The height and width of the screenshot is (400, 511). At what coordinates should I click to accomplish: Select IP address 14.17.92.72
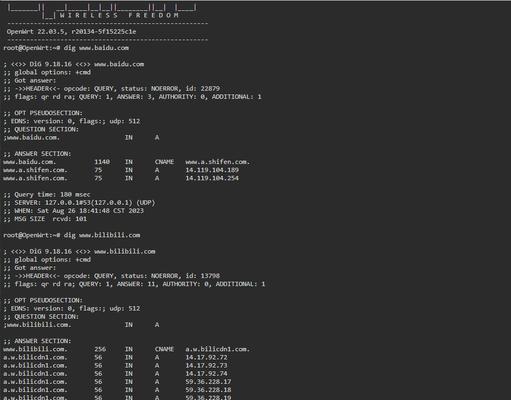point(206,357)
